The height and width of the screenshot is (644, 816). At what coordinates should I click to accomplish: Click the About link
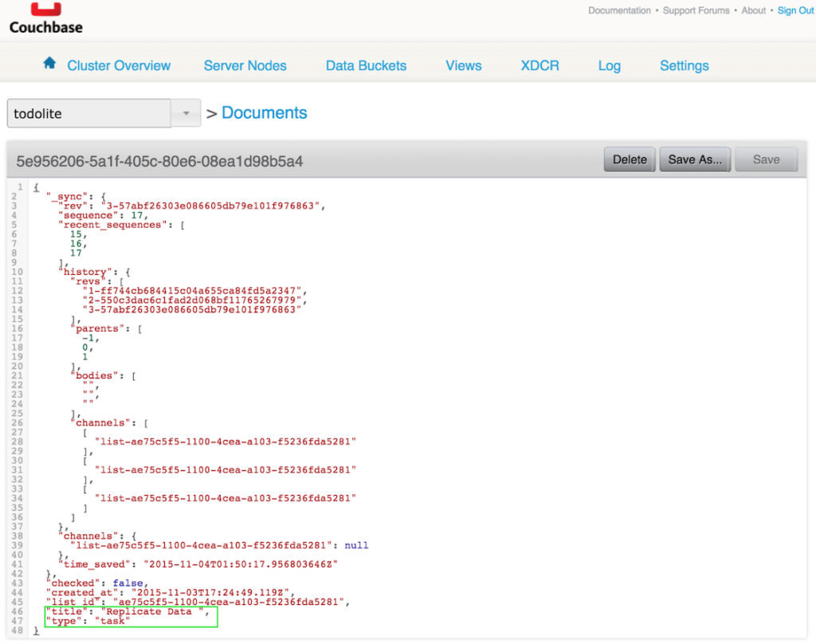click(753, 10)
